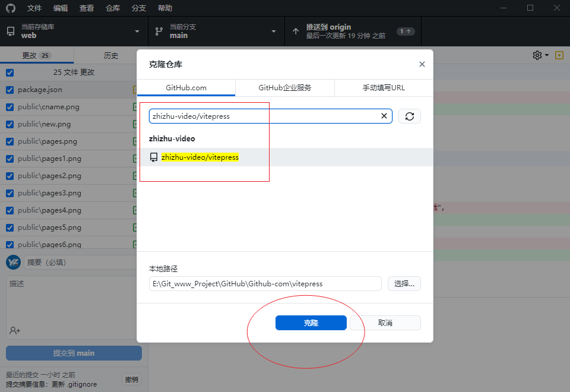
Task: Open the 查看 menu
Action: (87, 8)
